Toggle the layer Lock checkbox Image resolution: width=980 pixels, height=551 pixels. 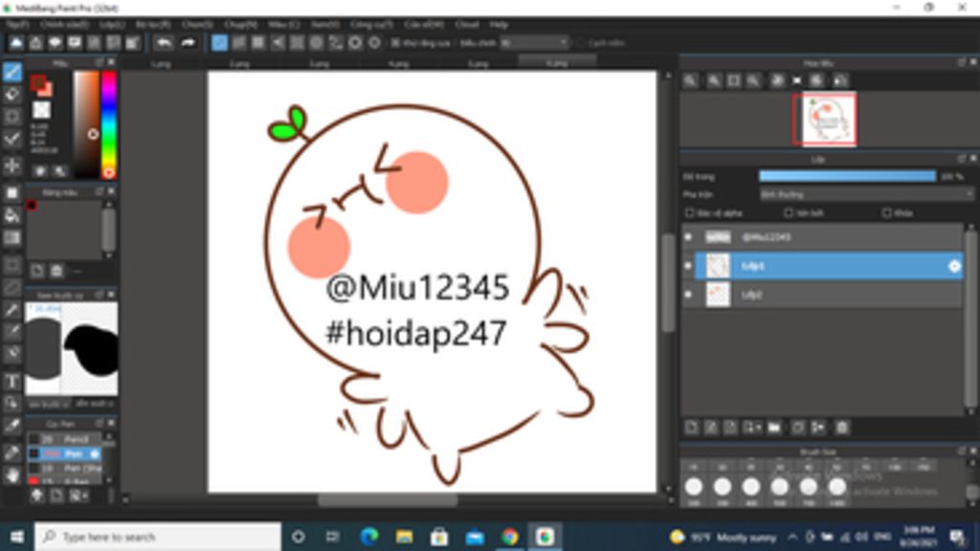pyautogui.click(x=886, y=213)
